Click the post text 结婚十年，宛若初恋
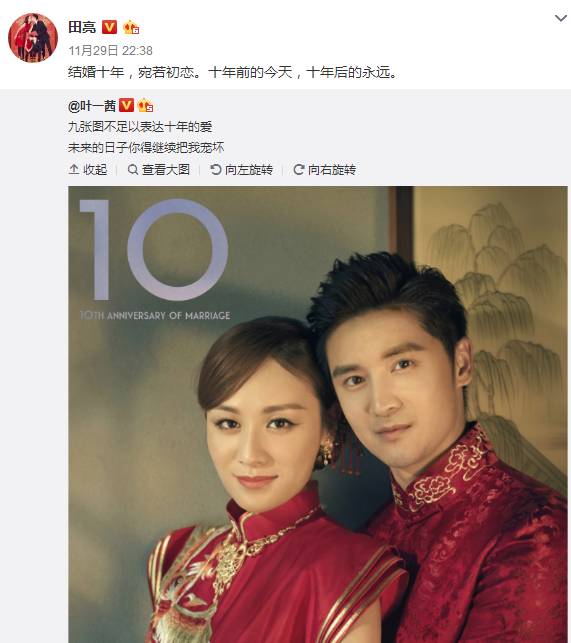Screen dimensions: 571x643 point(134,72)
